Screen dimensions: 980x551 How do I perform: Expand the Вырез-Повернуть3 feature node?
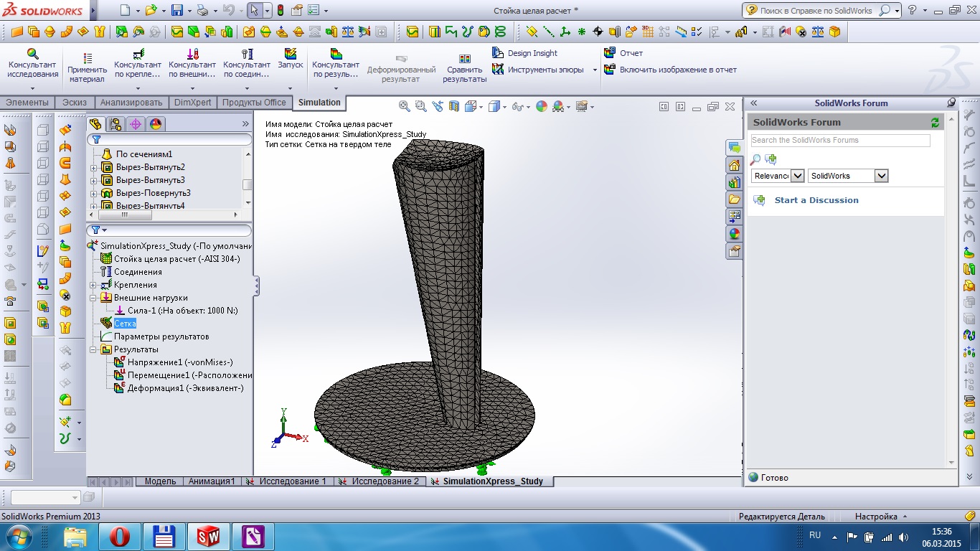(x=93, y=193)
